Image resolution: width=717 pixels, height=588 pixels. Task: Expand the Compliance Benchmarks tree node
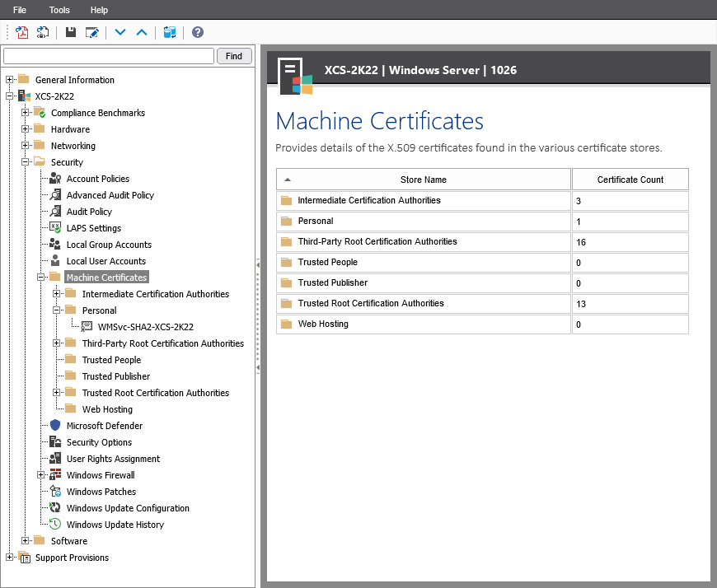(x=26, y=113)
